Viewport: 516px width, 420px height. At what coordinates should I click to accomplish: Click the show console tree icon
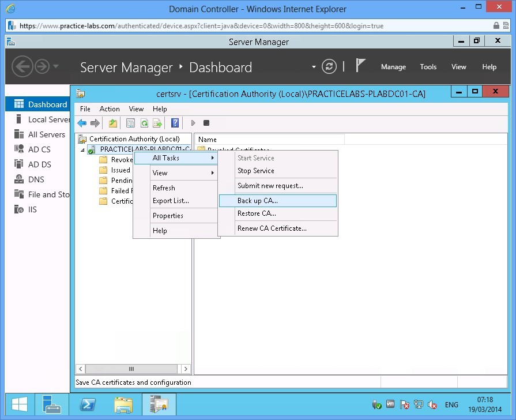tap(129, 122)
